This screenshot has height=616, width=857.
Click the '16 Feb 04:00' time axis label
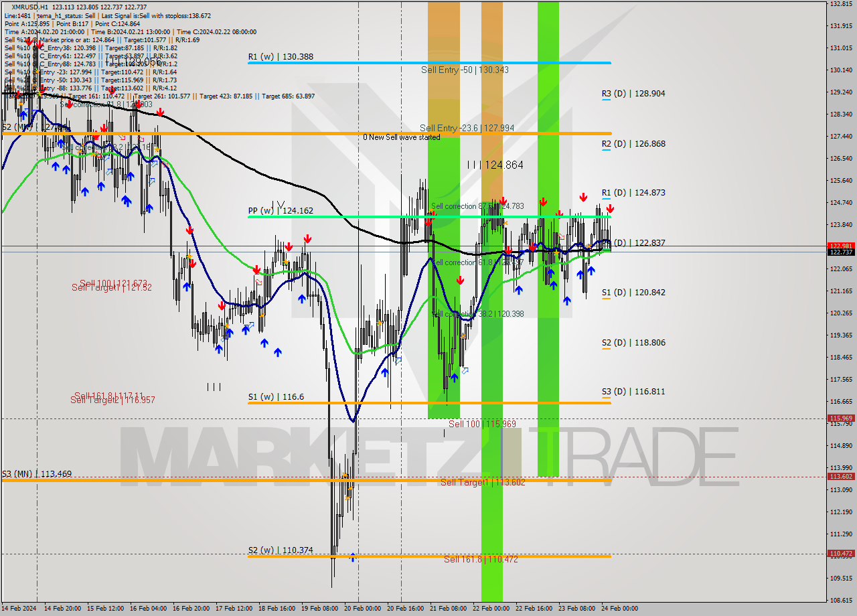[148, 609]
